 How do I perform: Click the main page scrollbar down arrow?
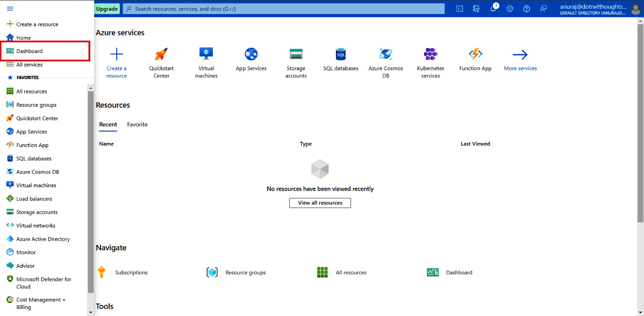[x=640, y=312]
